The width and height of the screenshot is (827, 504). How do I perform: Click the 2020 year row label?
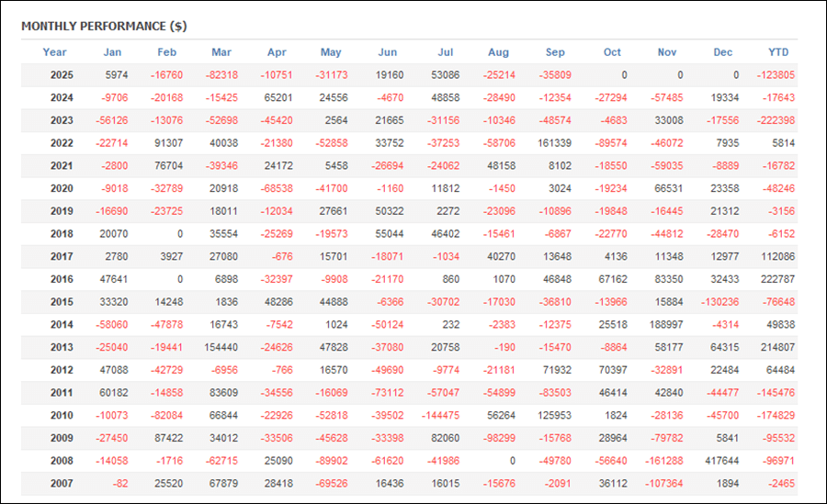62,188
